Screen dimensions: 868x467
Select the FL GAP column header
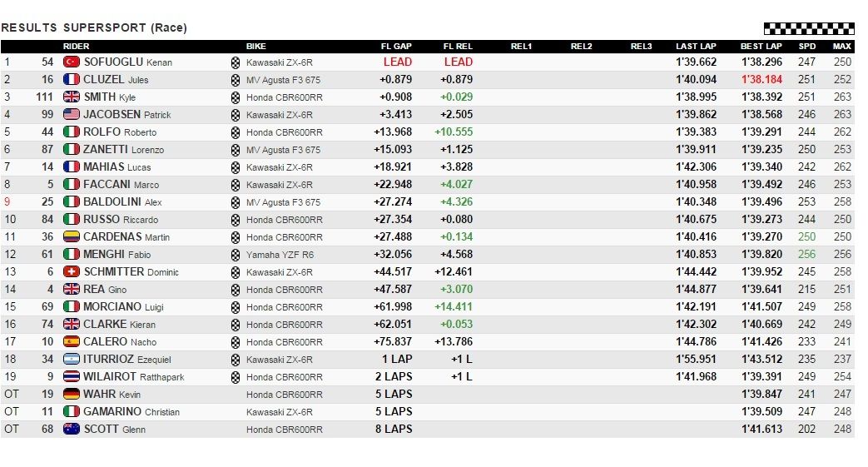click(x=396, y=47)
